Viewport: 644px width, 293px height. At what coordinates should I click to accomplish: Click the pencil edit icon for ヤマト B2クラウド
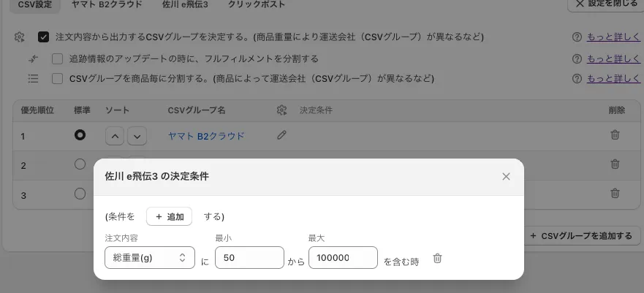(282, 135)
